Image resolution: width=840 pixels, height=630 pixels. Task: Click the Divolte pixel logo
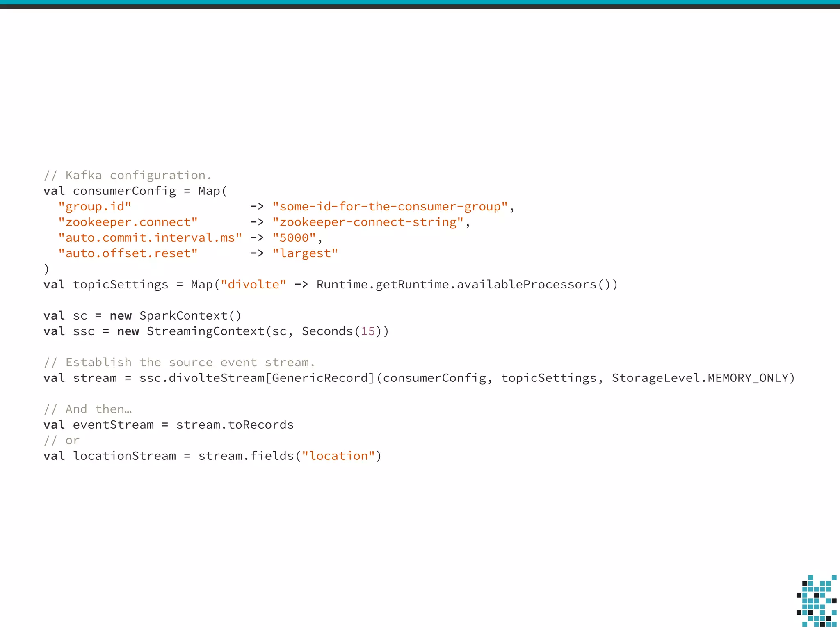tap(816, 601)
